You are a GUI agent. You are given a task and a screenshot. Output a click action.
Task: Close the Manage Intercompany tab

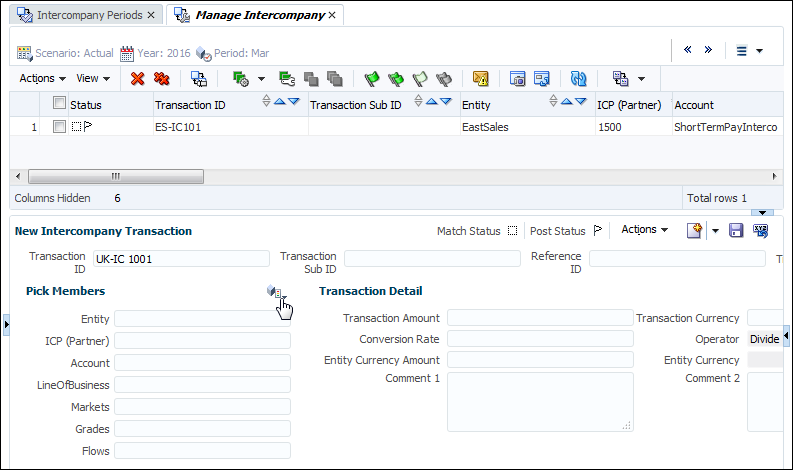[332, 15]
